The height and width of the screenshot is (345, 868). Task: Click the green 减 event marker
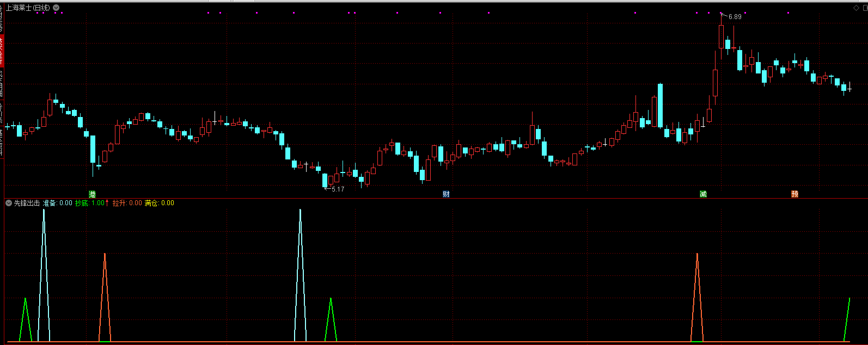pyautogui.click(x=703, y=194)
